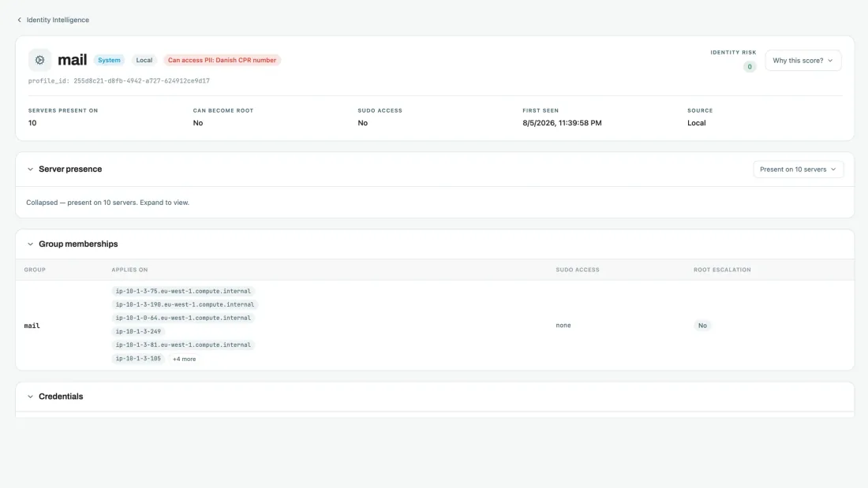Viewport: 868px width, 488px height.
Task: Open the 'Present on 10 servers' dropdown
Action: (798, 169)
